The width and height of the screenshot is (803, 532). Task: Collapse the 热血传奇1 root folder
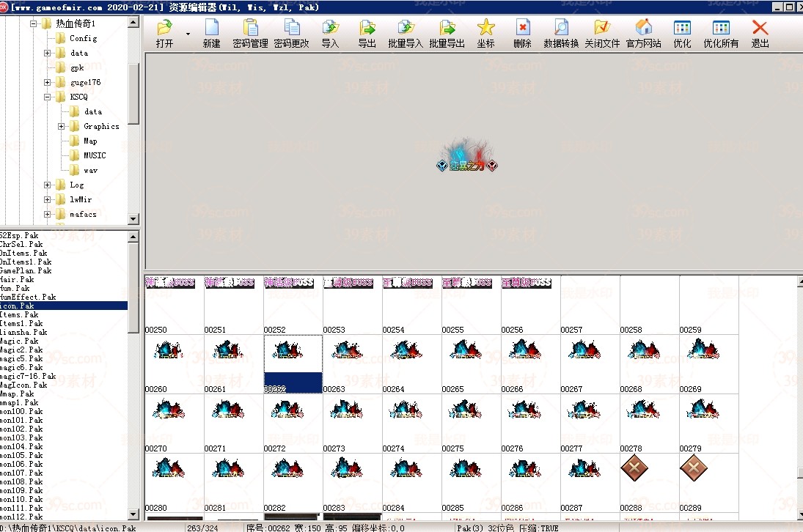click(33, 23)
